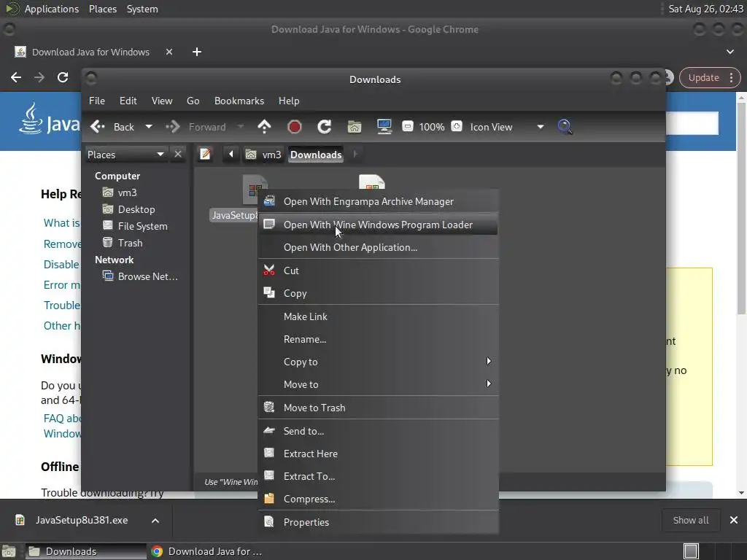This screenshot has height=560, width=747.
Task: Open the Places menu in top panel
Action: pyautogui.click(x=102, y=9)
